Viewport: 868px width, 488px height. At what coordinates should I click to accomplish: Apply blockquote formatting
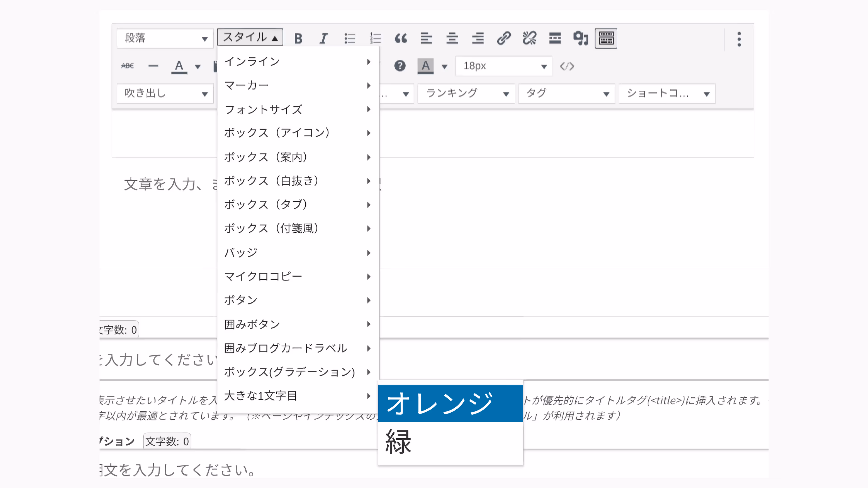click(x=401, y=38)
